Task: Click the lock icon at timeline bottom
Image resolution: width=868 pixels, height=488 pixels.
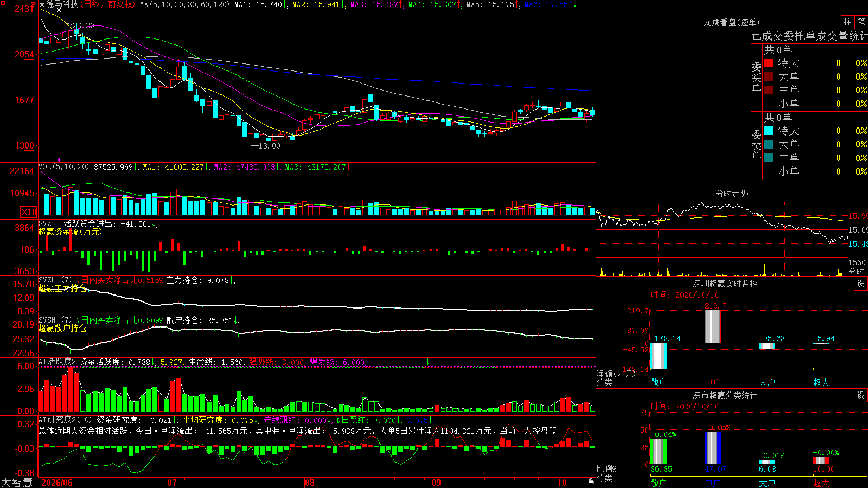Action: tap(591, 481)
